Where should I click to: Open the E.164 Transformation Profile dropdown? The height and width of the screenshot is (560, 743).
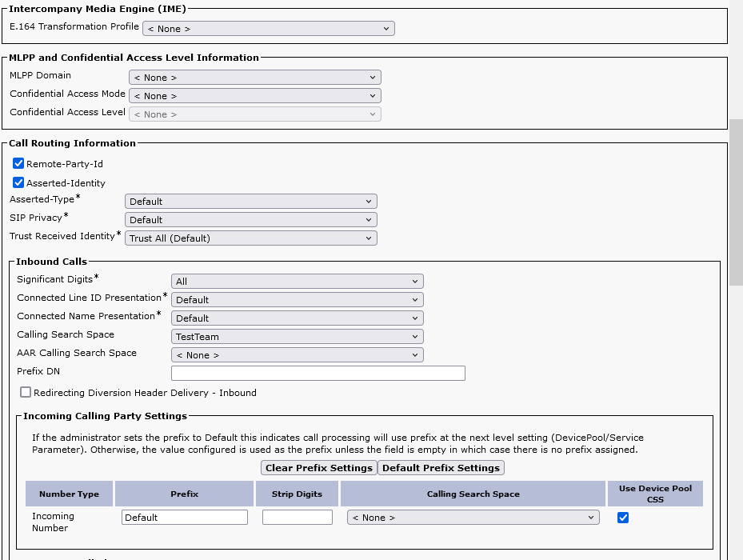[268, 29]
